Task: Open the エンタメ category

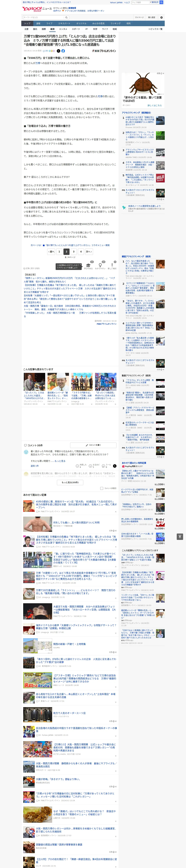Action: coord(63,29)
